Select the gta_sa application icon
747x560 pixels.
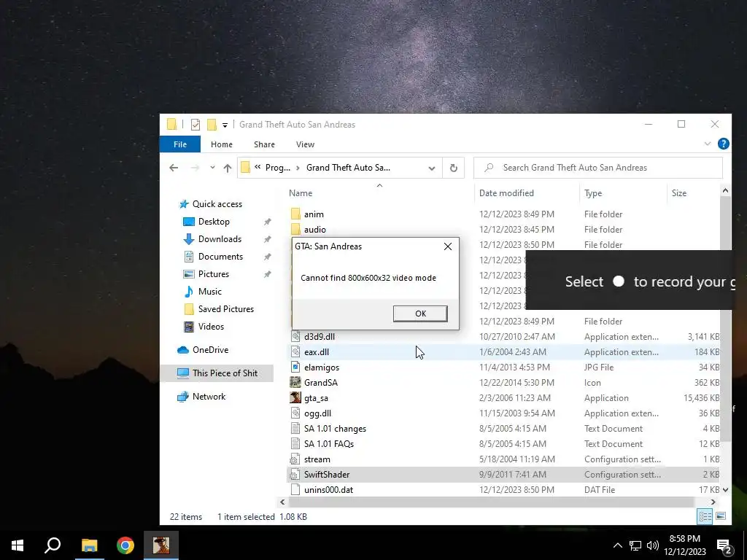pyautogui.click(x=295, y=397)
